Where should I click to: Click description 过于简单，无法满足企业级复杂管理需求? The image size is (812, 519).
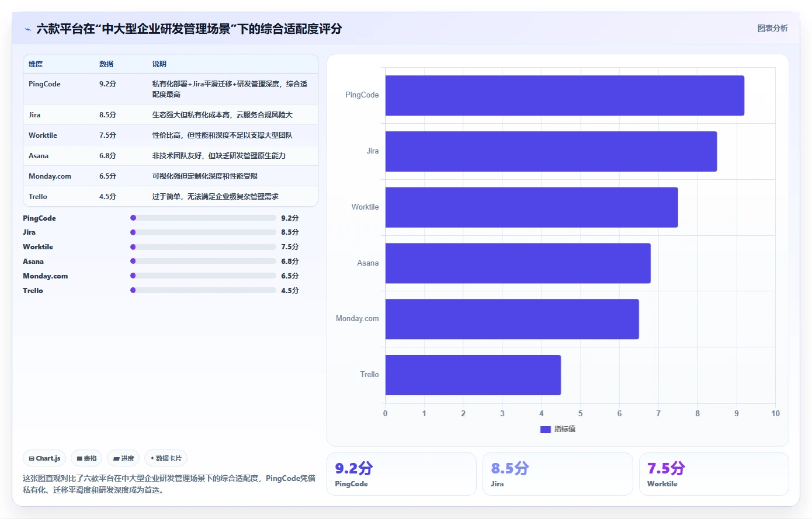tap(216, 197)
